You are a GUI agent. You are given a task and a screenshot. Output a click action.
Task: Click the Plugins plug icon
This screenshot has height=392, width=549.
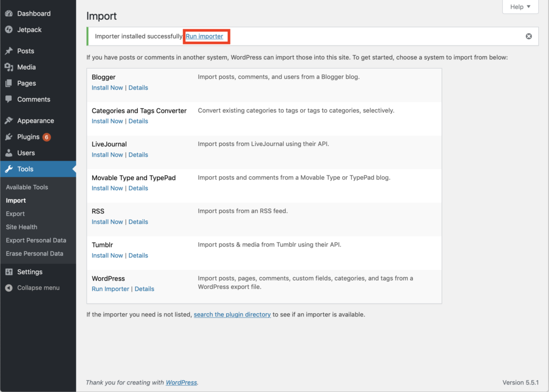tap(9, 137)
